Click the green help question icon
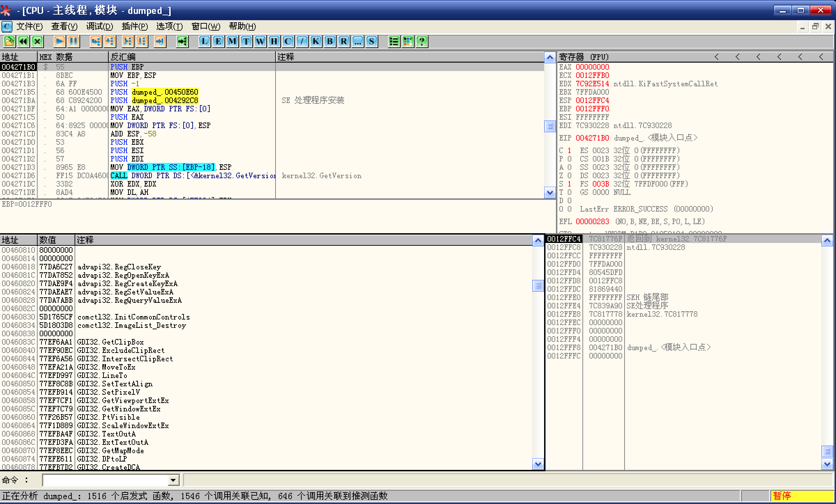The image size is (836, 504). (422, 42)
